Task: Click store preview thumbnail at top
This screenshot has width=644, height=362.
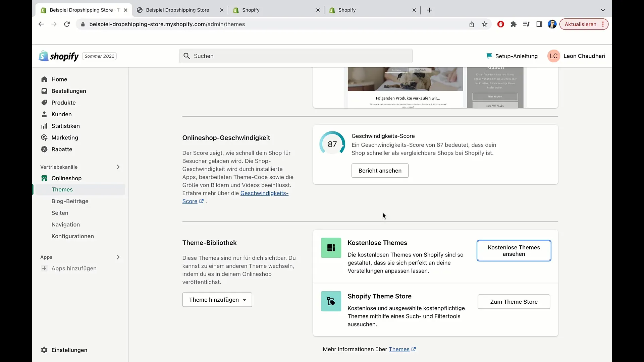Action: [x=406, y=86]
